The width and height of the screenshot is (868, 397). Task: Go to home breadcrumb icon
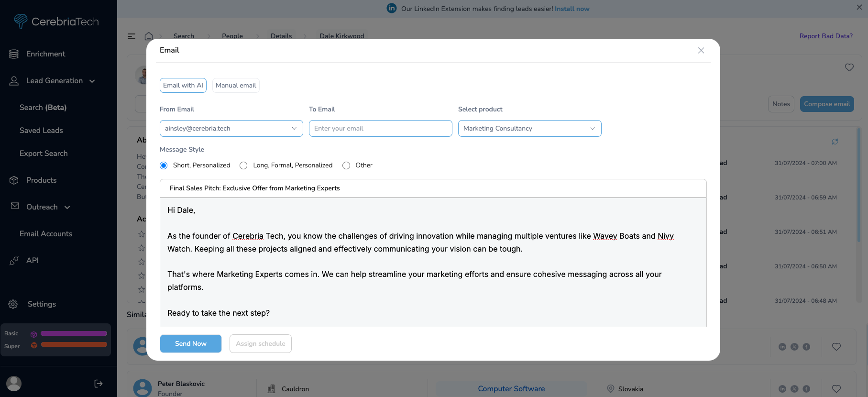tap(149, 36)
